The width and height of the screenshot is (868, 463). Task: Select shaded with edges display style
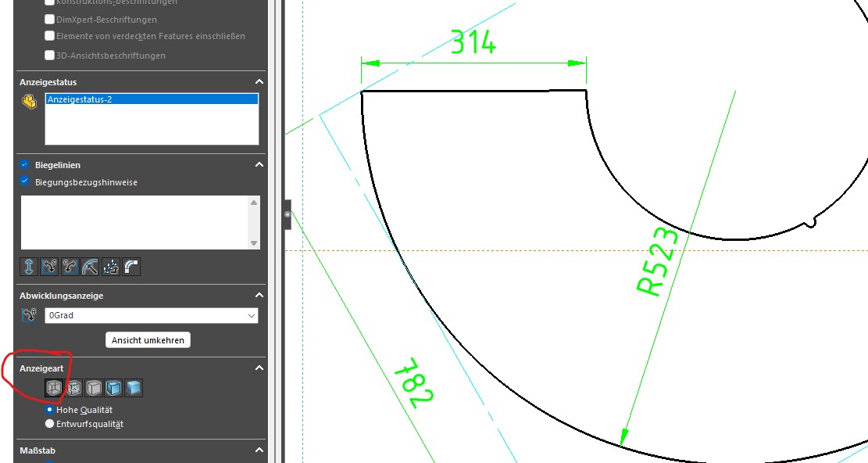coord(113,388)
